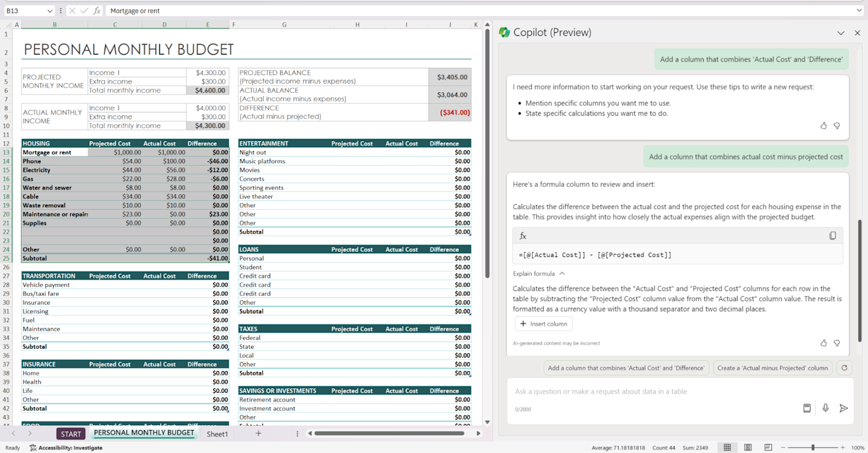
Task: Click the scroll down arrow of the worksheet
Action: pyautogui.click(x=487, y=422)
